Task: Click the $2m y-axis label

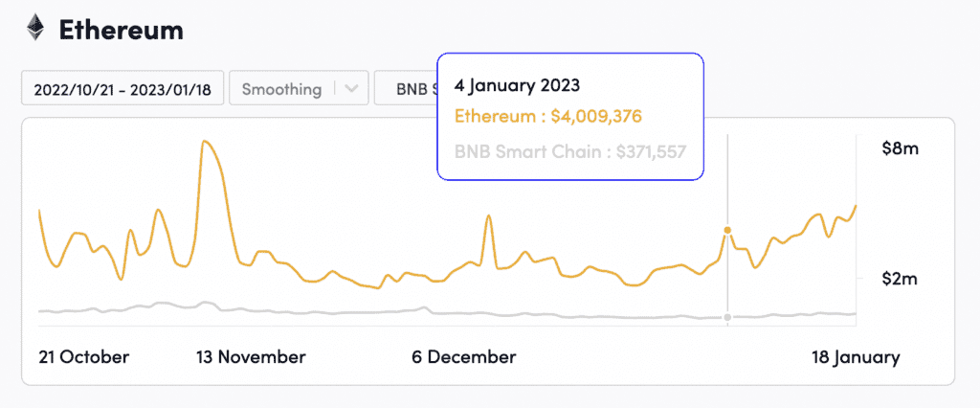Action: pyautogui.click(x=900, y=279)
